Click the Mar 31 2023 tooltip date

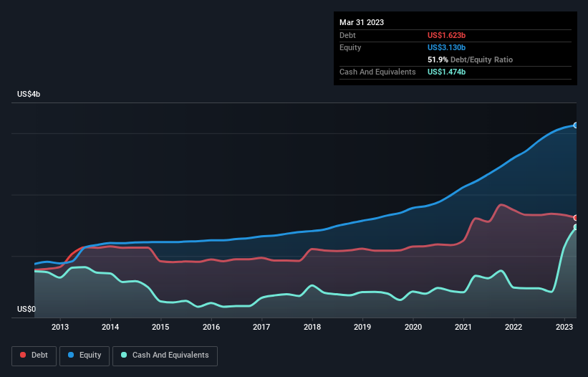(362, 22)
